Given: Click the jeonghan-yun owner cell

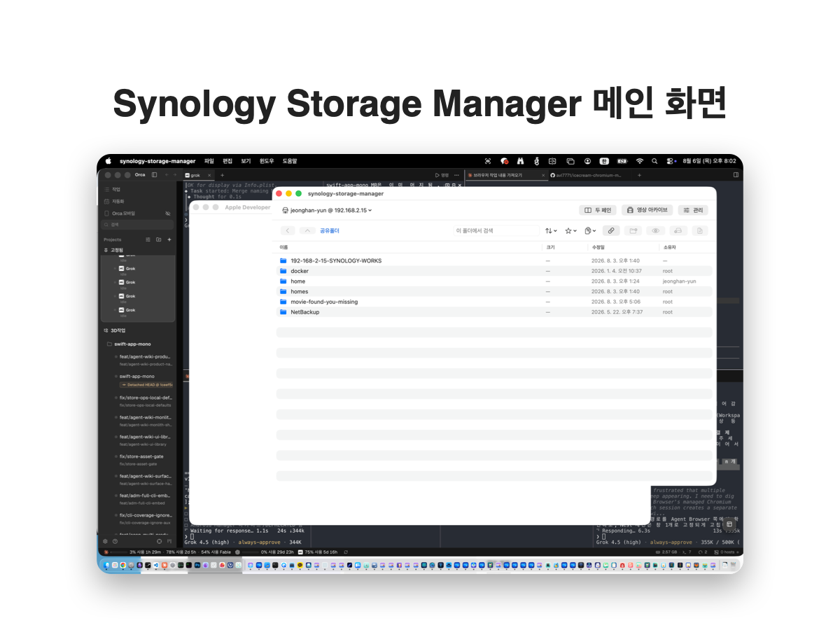Looking at the screenshot, I should (x=679, y=281).
